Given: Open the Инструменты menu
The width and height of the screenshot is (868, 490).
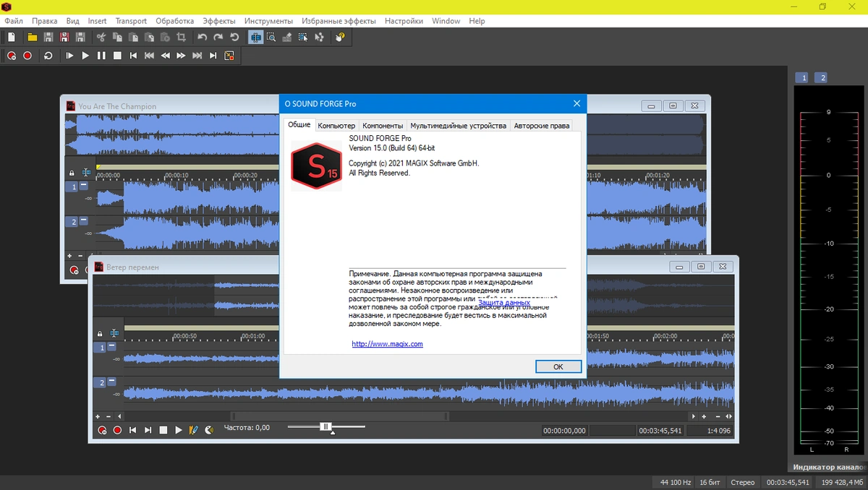Looking at the screenshot, I should click(268, 21).
